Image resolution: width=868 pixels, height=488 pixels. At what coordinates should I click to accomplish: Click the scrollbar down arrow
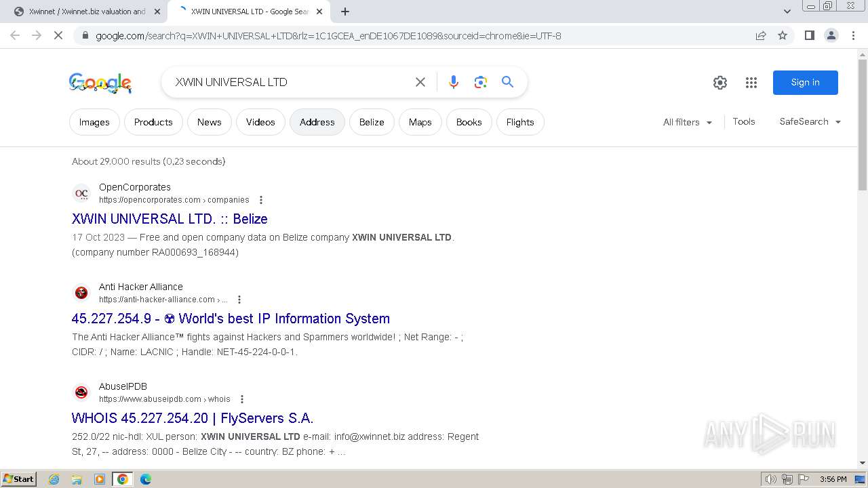pos(863,464)
